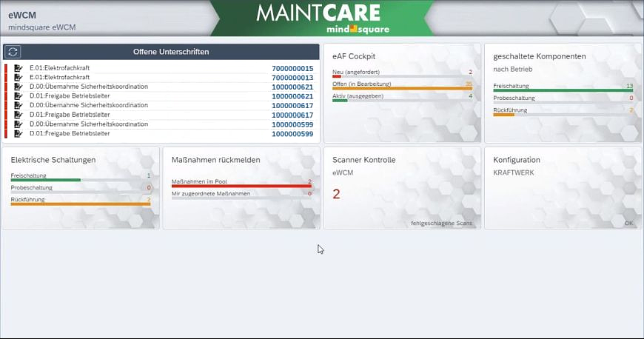Screen dimensions: 644x339
Task: Click KRAFTWERK subtitle in Konfiguration tile
Action: (x=514, y=172)
